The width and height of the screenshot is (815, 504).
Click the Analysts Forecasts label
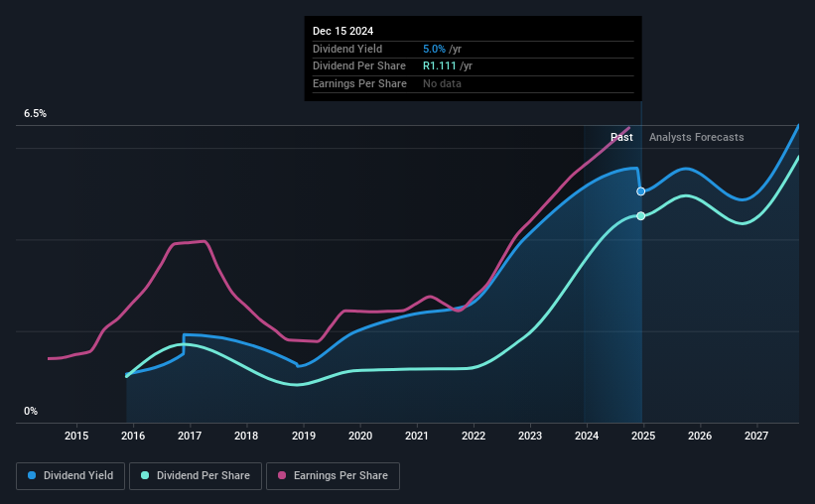pos(697,137)
